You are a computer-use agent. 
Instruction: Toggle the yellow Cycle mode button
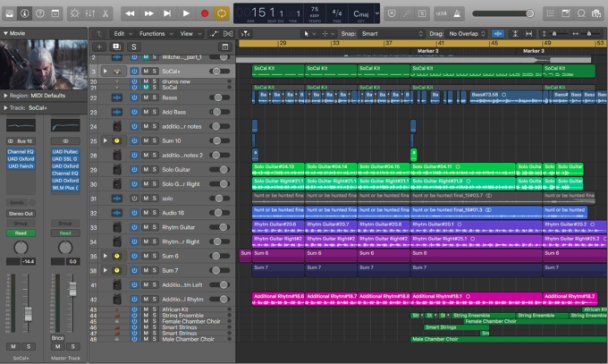pyautogui.click(x=222, y=13)
